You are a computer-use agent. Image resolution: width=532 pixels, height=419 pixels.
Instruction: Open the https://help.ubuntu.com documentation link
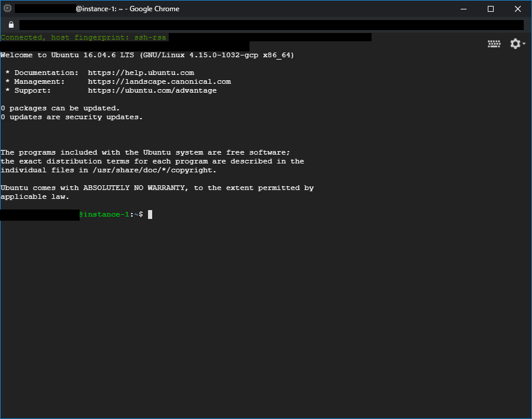(x=141, y=73)
